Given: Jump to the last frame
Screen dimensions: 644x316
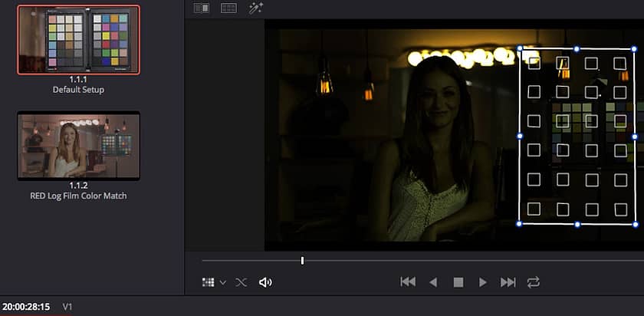Looking at the screenshot, I should 508,282.
